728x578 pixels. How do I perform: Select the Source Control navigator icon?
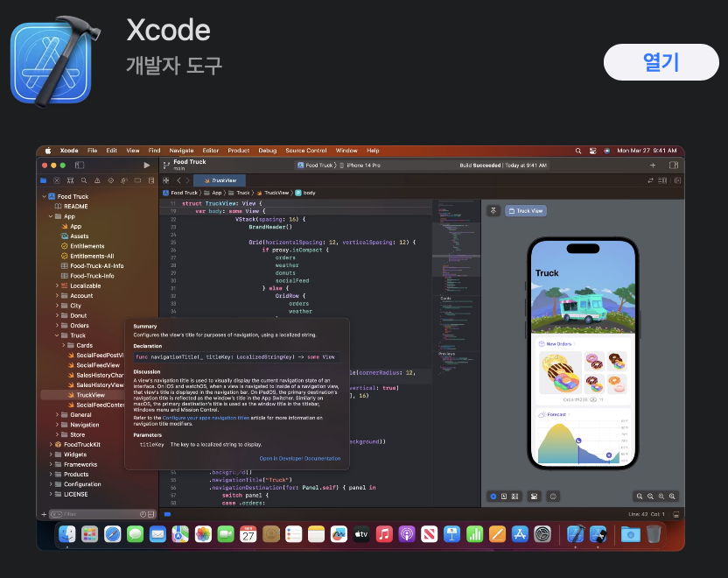tap(57, 180)
